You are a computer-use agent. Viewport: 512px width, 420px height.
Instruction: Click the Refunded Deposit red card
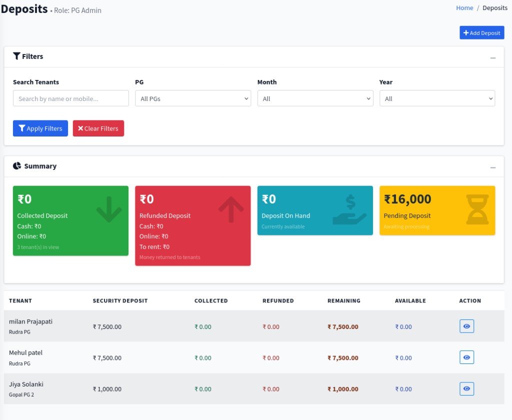tap(193, 225)
